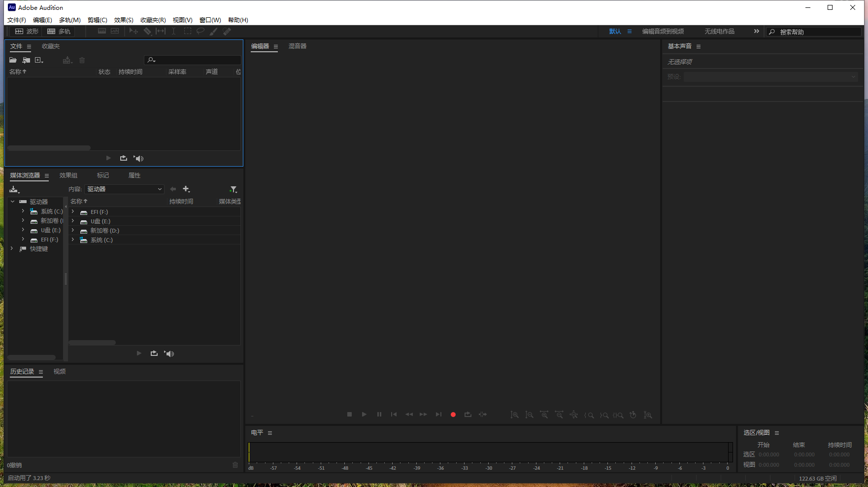Switch to 多轨 multitrack view

pyautogui.click(x=59, y=31)
